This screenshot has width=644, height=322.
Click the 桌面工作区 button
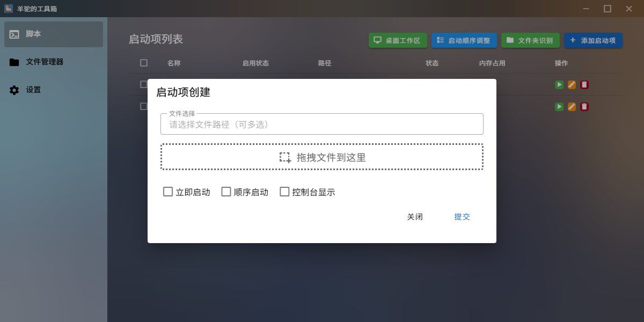pos(398,40)
